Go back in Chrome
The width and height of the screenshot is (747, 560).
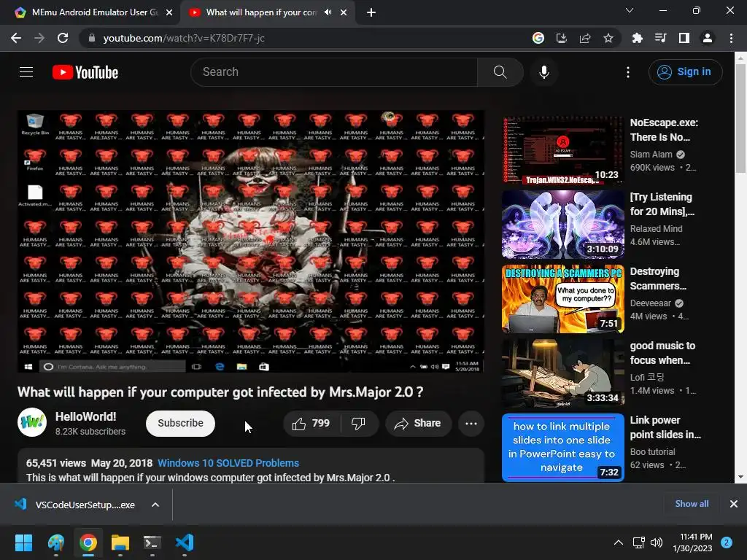[x=16, y=38]
